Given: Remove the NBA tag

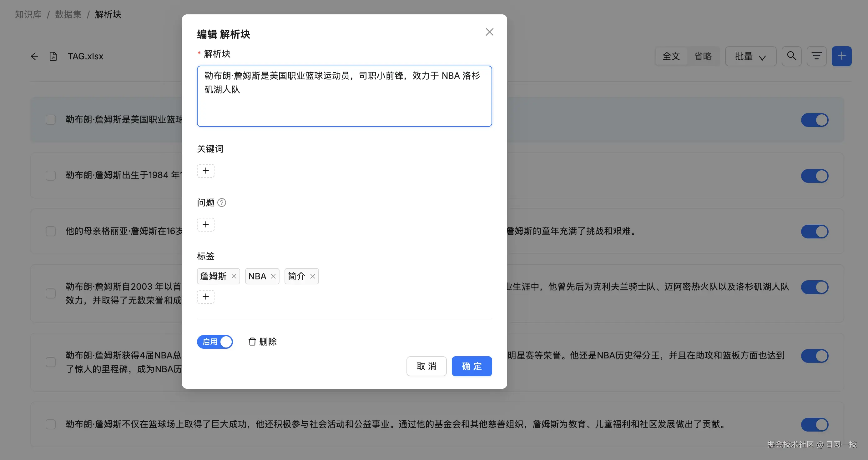Looking at the screenshot, I should pyautogui.click(x=273, y=276).
